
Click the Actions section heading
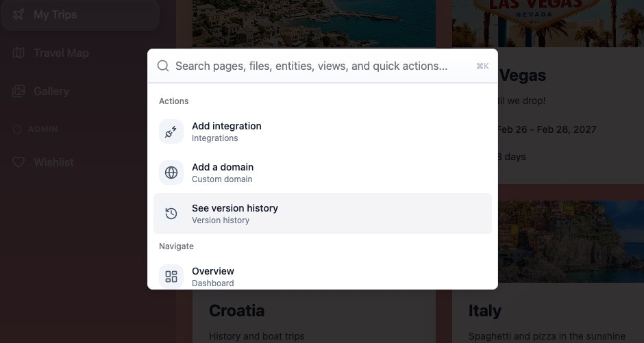174,101
